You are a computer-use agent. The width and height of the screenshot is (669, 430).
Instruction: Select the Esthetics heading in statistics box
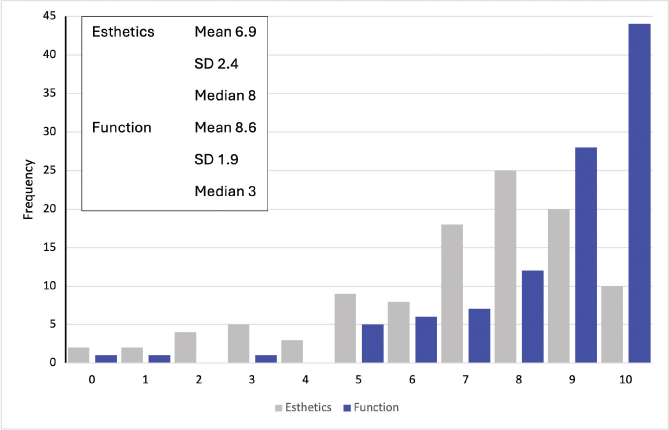[x=123, y=31]
